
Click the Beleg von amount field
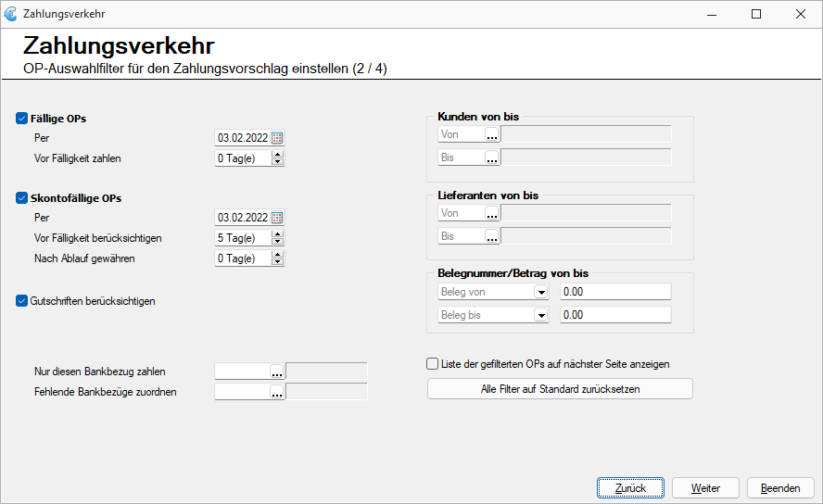615,292
